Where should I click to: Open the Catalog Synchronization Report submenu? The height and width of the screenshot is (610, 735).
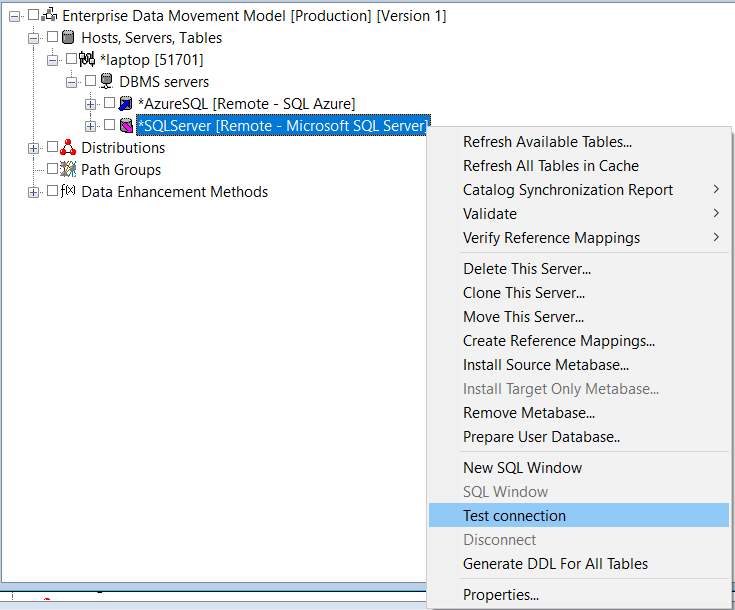click(567, 190)
